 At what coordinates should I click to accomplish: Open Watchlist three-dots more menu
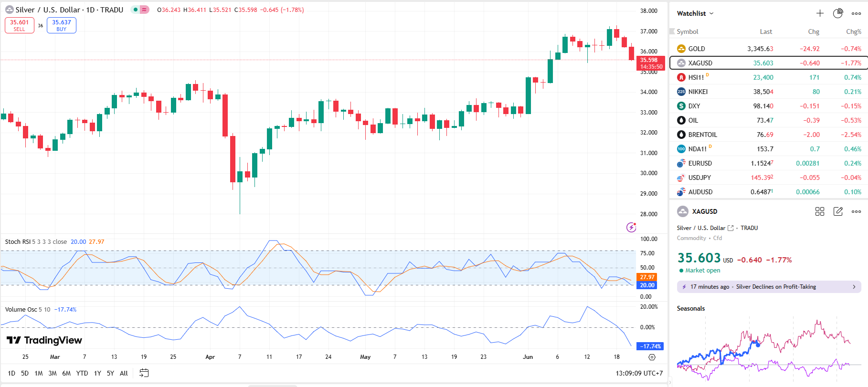click(857, 13)
